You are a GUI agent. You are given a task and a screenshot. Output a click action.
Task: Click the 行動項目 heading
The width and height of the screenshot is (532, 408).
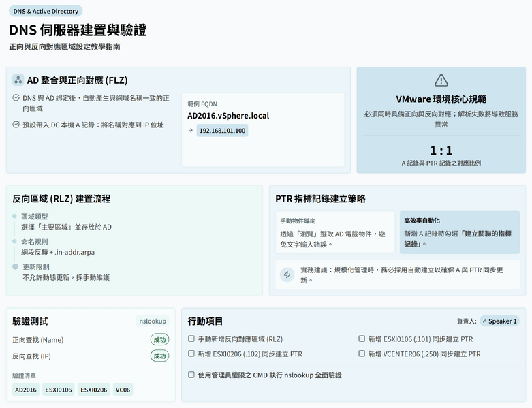[205, 321]
